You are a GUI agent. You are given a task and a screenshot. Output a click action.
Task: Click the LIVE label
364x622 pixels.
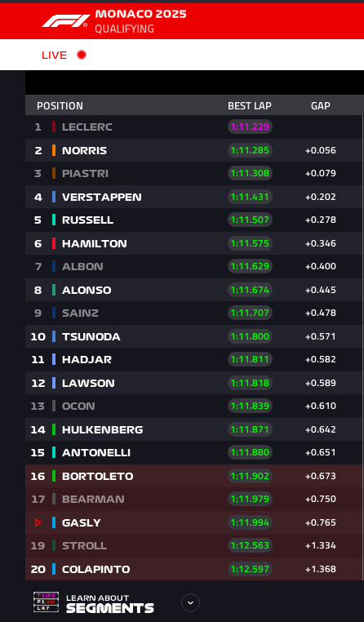click(x=55, y=56)
